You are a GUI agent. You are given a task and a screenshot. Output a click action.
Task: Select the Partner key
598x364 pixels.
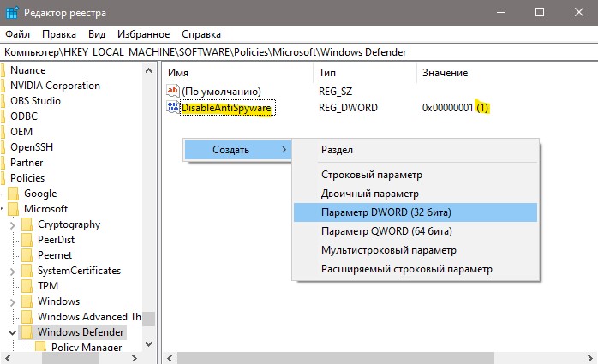click(x=27, y=163)
